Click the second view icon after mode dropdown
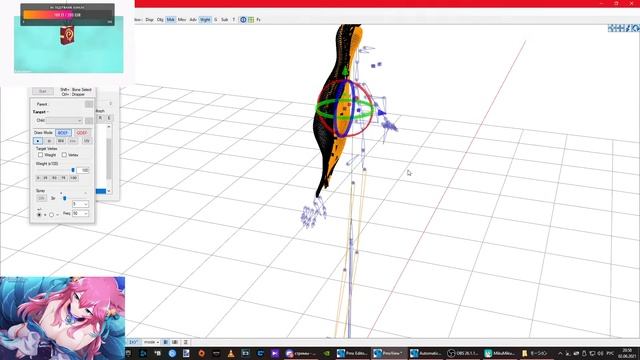Screen dimensions: 640x360 [x=175, y=342]
